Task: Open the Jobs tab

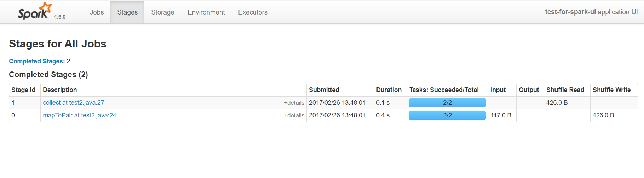Action: pyautogui.click(x=97, y=12)
